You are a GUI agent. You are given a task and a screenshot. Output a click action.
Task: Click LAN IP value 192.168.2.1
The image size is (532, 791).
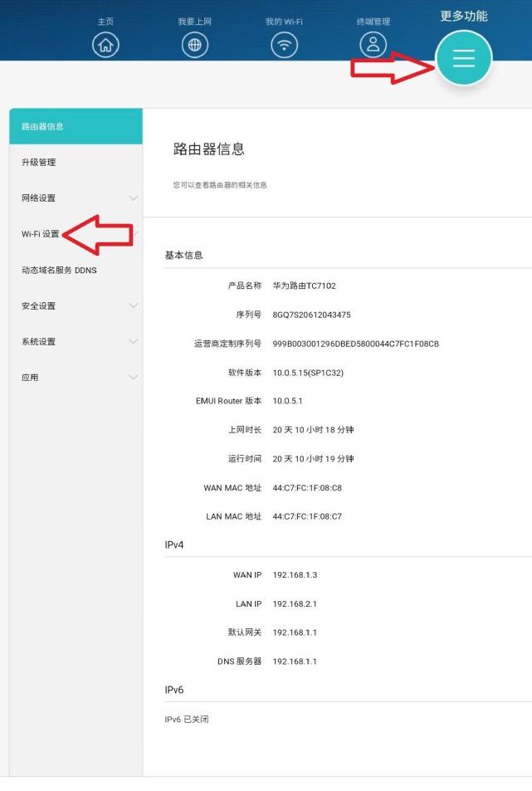295,604
